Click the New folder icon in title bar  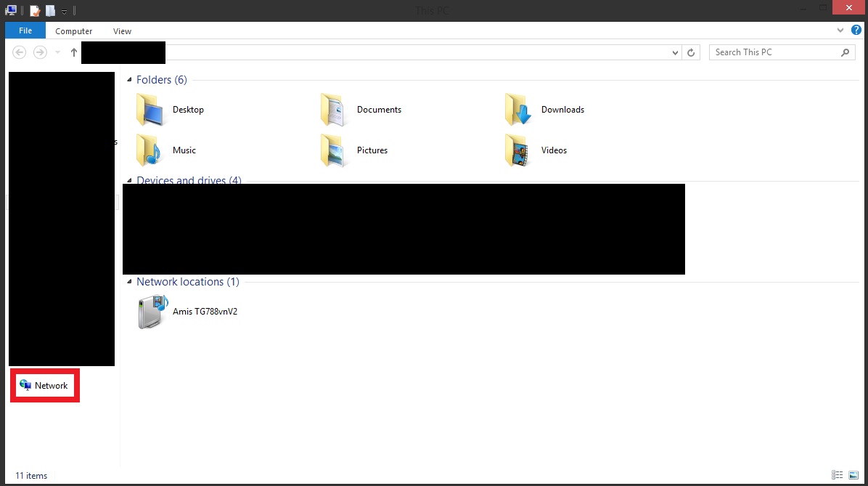pos(50,11)
